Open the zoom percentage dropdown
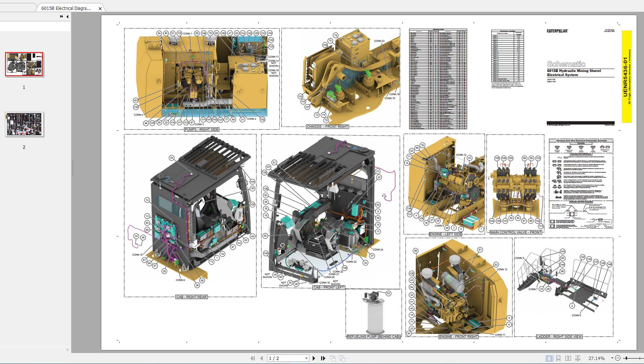Viewport: 644px width, 364px height. click(612, 358)
